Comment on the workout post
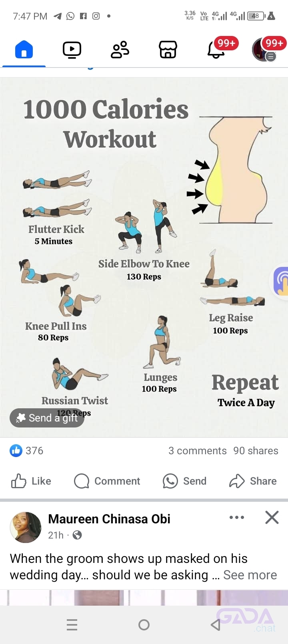The width and height of the screenshot is (288, 644). [x=107, y=481]
